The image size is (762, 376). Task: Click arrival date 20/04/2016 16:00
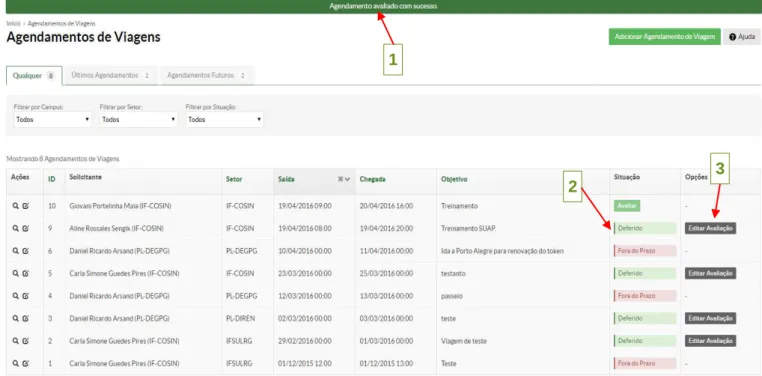386,206
